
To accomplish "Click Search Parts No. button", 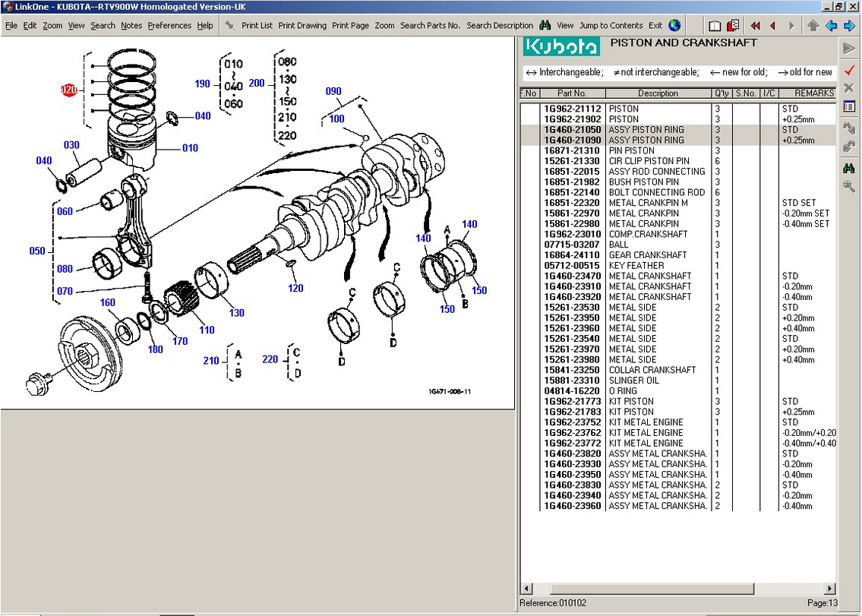I will click(x=430, y=25).
